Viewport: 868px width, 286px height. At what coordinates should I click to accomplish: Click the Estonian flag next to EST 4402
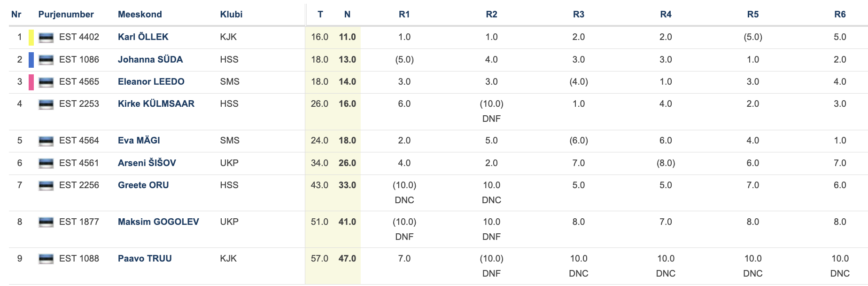tap(46, 38)
